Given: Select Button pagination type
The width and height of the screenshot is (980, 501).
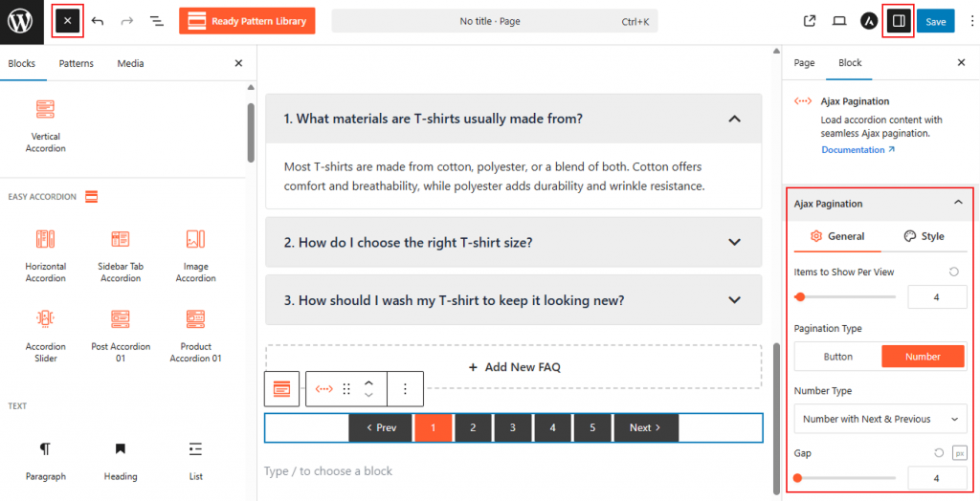Looking at the screenshot, I should point(838,357).
